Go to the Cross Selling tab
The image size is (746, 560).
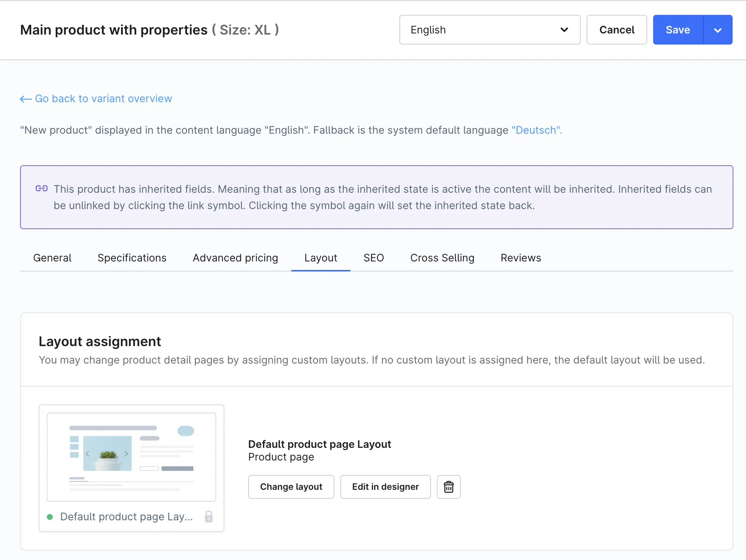click(x=442, y=258)
